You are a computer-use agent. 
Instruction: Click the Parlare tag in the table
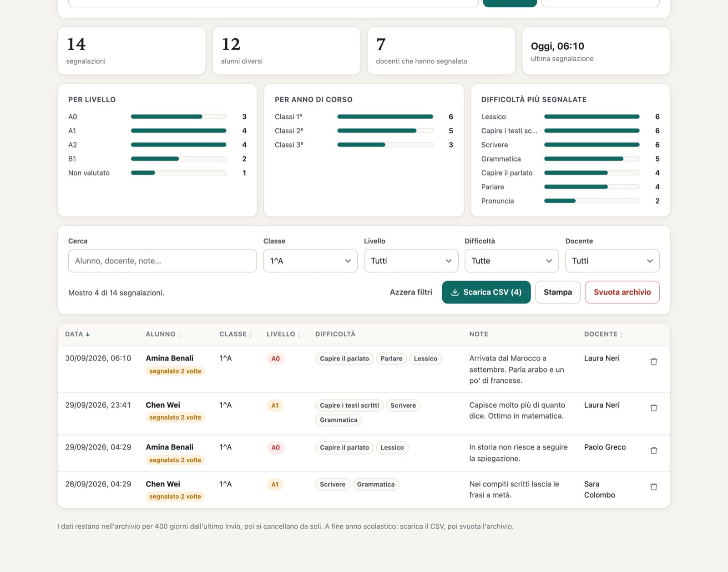click(391, 359)
